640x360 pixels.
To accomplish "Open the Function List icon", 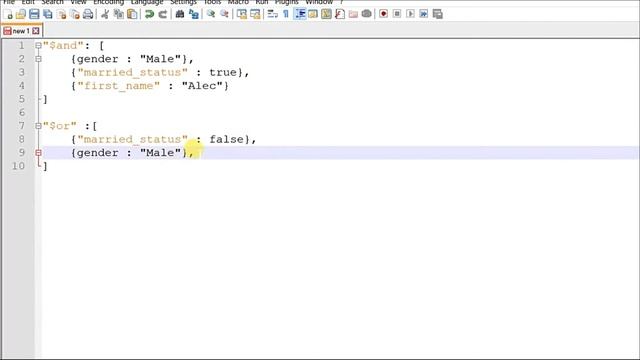I will (340, 14).
